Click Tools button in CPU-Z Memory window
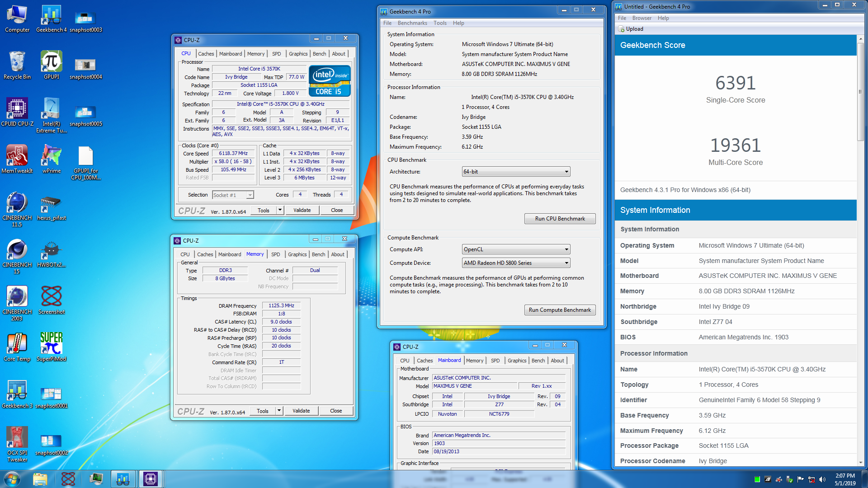868x488 pixels. pyautogui.click(x=263, y=411)
